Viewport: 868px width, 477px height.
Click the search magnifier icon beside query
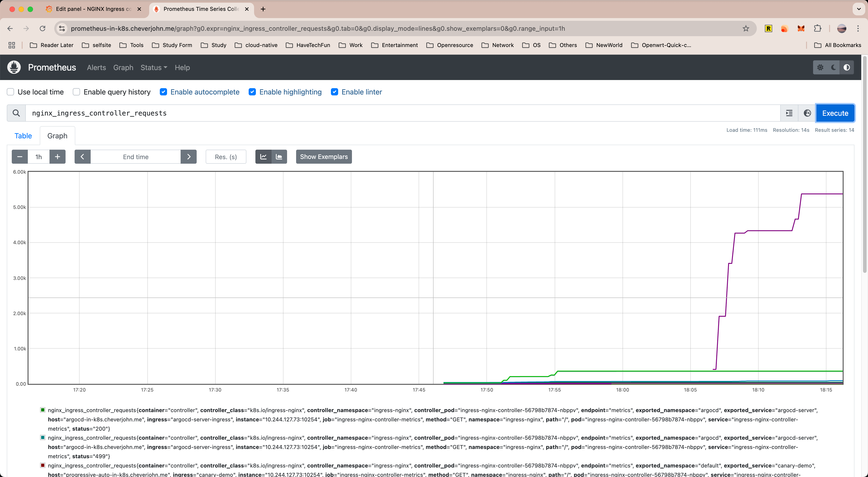[x=16, y=113]
